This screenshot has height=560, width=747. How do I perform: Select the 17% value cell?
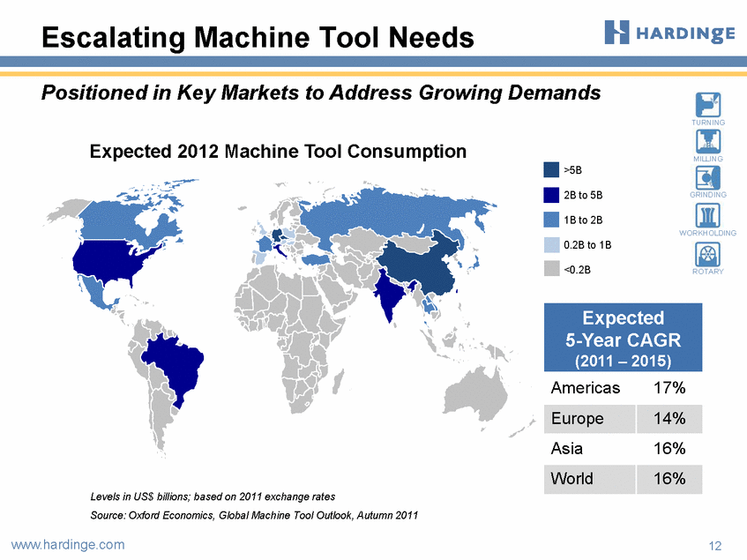point(669,388)
